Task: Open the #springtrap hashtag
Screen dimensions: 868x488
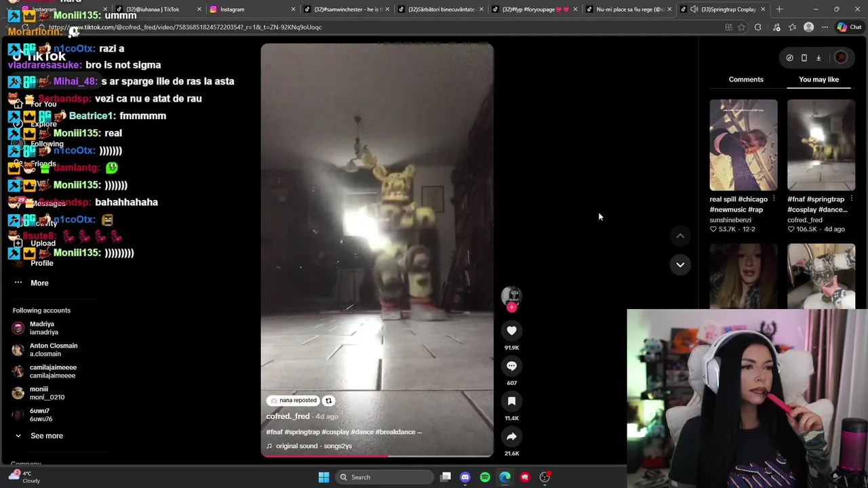Action: (302, 432)
